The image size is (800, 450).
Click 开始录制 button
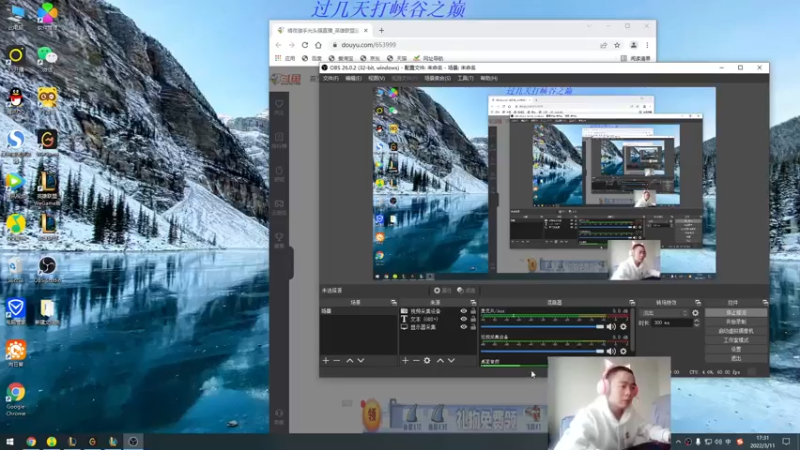[736, 321]
